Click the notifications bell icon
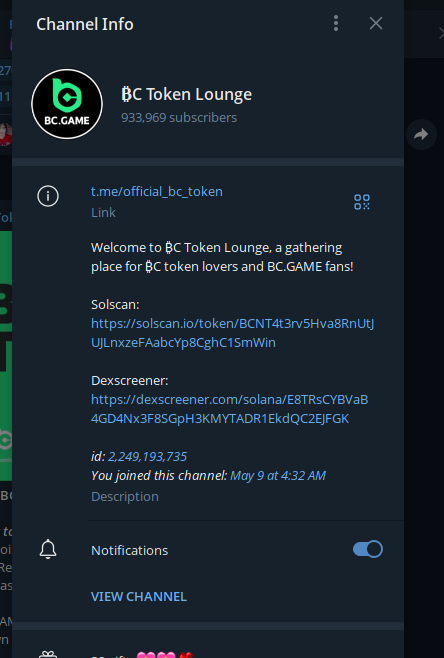 [x=48, y=549]
